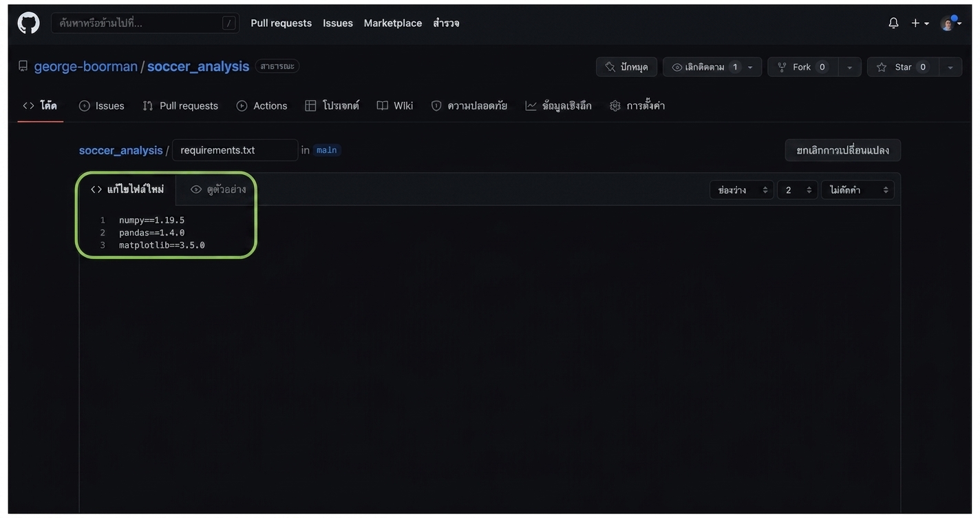Click the repository book icon beside owner name
The image size is (980, 518).
tap(23, 66)
